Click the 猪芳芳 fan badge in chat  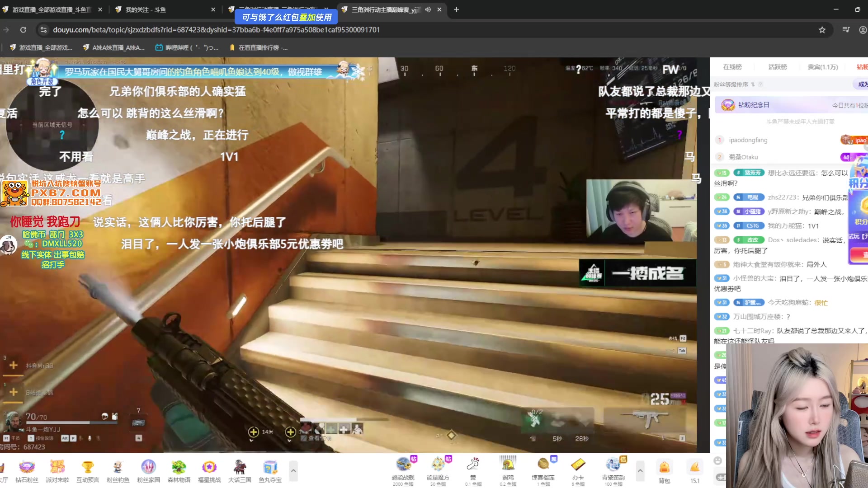coord(749,173)
